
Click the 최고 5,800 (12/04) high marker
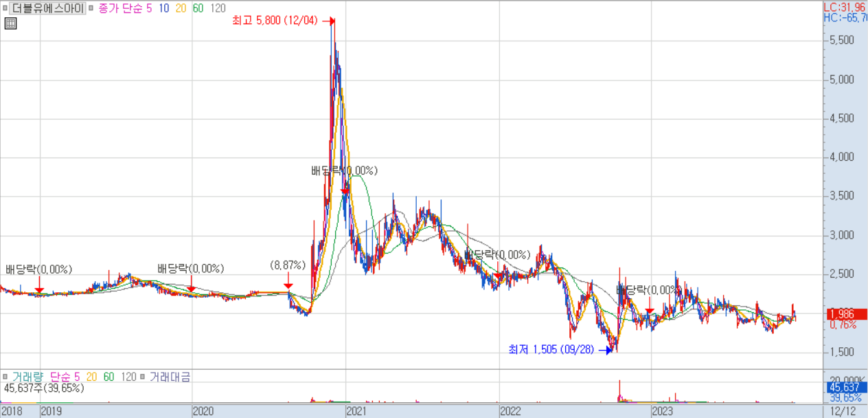283,21
